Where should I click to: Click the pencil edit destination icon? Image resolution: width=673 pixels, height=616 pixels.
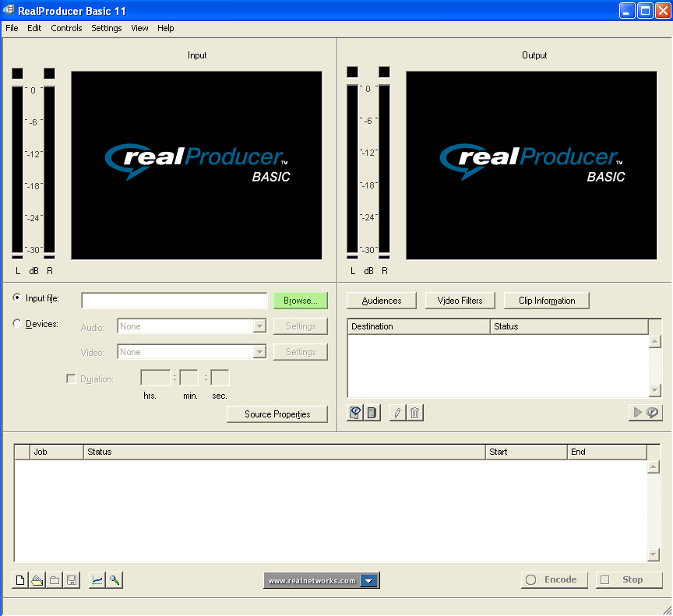pyautogui.click(x=398, y=413)
